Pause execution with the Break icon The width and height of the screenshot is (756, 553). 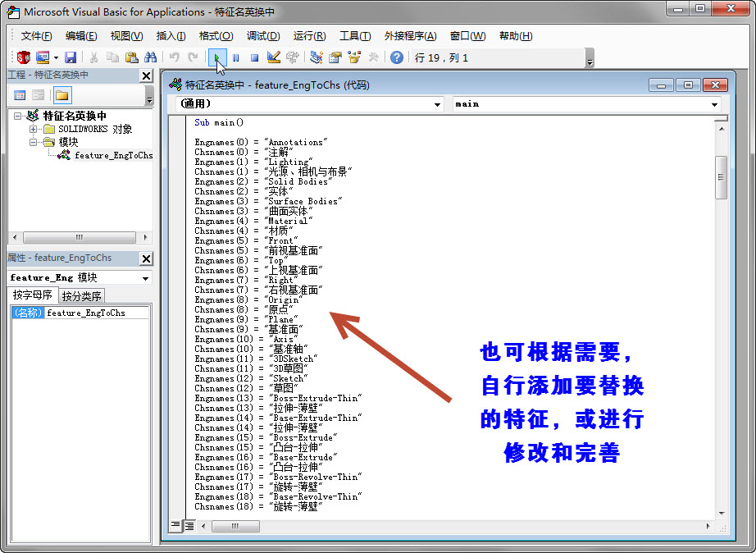click(x=236, y=57)
